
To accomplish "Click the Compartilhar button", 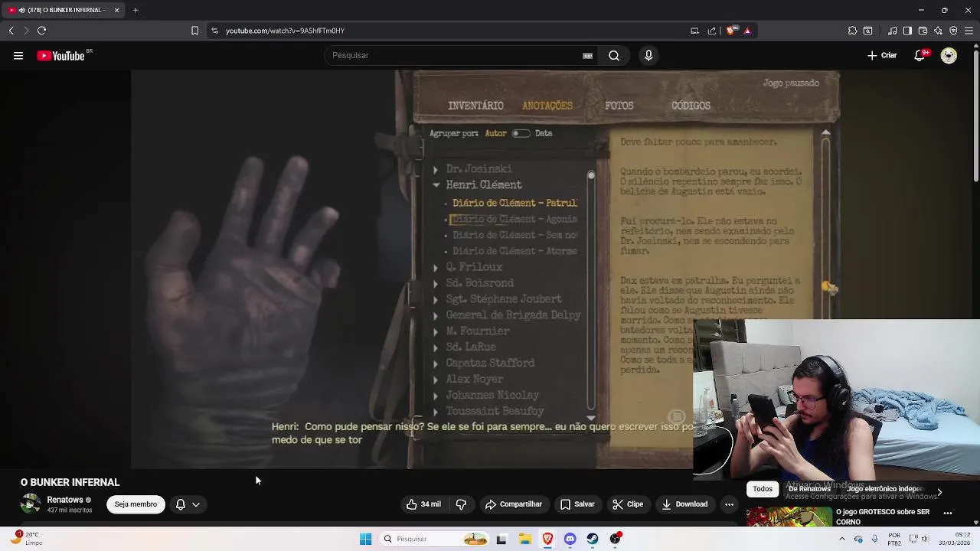I will tap(514, 504).
